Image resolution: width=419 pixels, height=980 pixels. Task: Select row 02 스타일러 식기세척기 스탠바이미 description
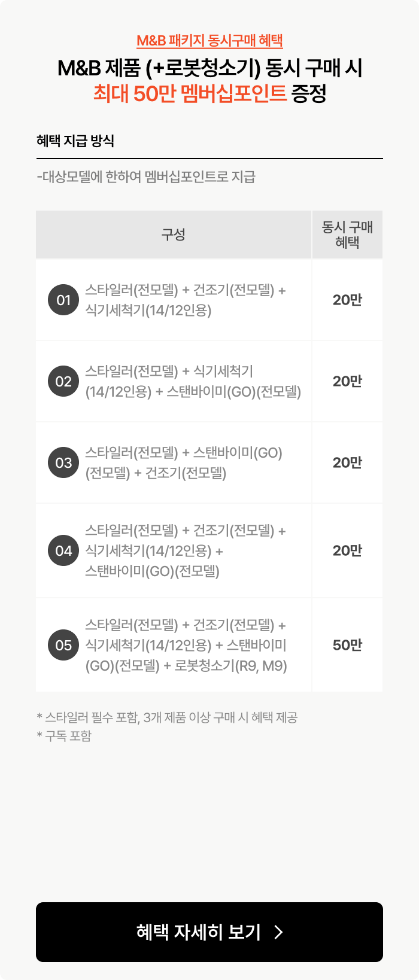(193, 382)
